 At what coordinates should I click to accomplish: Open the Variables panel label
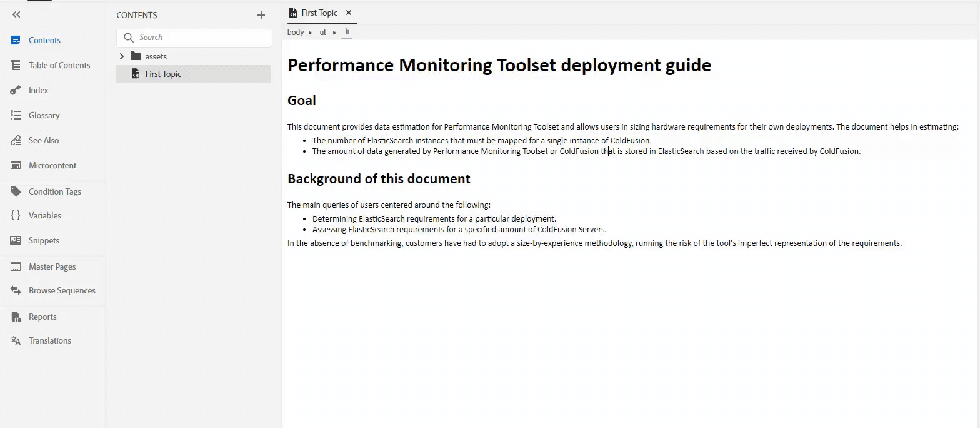pos(45,215)
